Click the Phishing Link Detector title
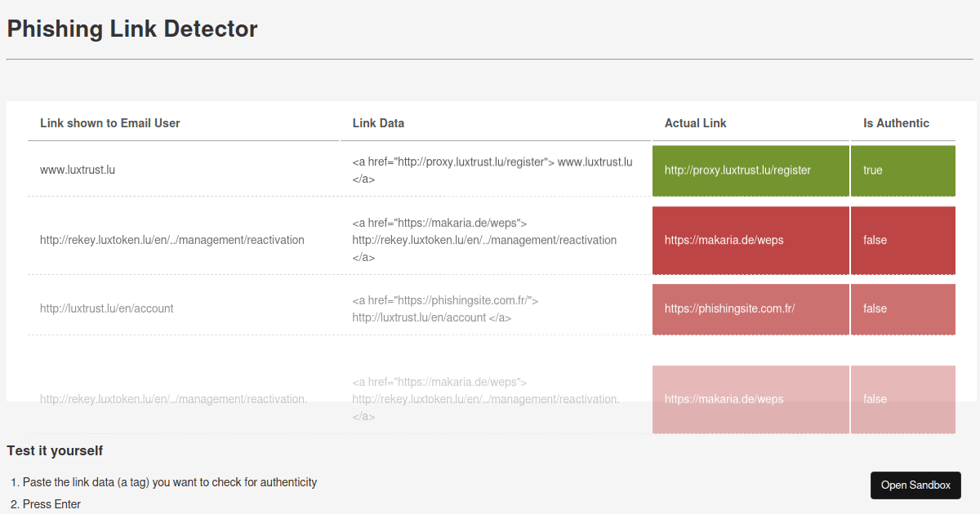Image resolution: width=980 pixels, height=514 pixels. [x=132, y=29]
